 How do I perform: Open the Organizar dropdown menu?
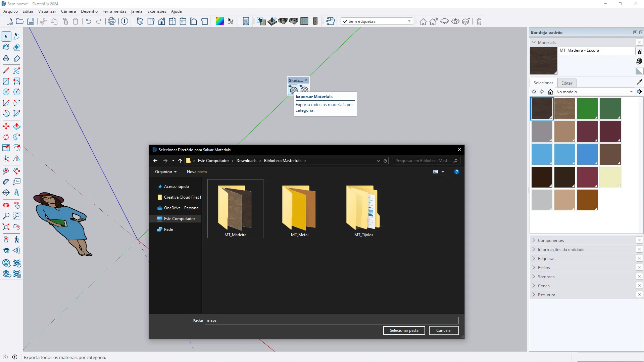point(165,172)
